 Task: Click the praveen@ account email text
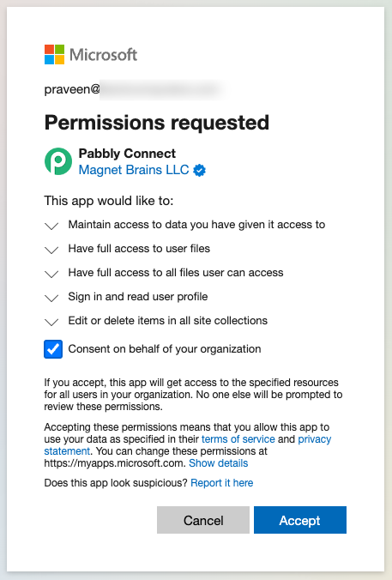(x=72, y=89)
